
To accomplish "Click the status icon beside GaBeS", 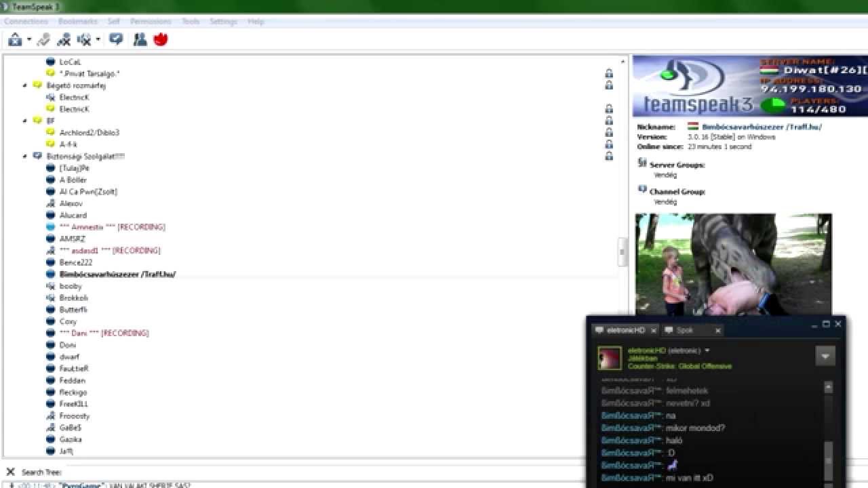I will point(50,428).
